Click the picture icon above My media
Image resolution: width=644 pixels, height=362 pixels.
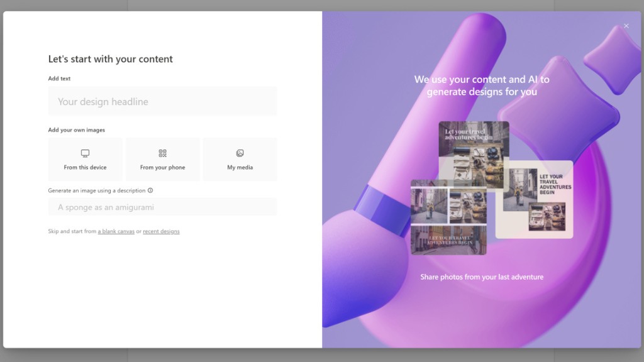240,153
